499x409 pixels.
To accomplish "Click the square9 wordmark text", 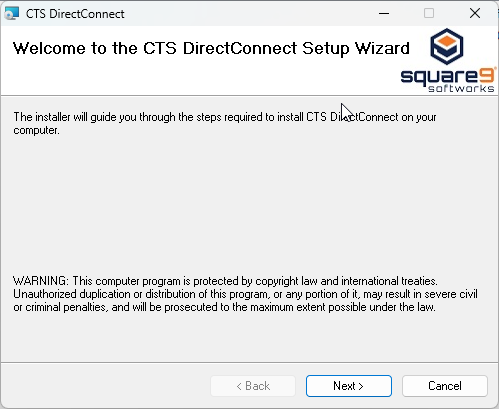I will point(448,77).
